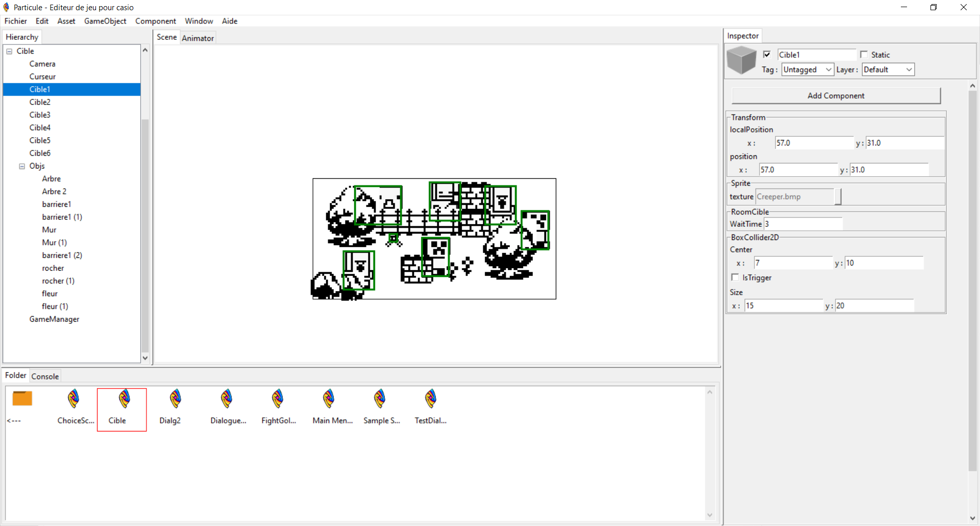Click the BoxCollider2D Size y field
Viewport: 980px width, 526px height.
875,305
